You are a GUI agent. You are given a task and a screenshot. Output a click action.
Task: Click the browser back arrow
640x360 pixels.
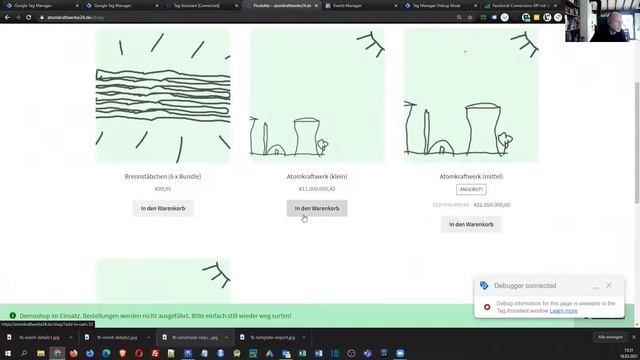pyautogui.click(x=7, y=18)
